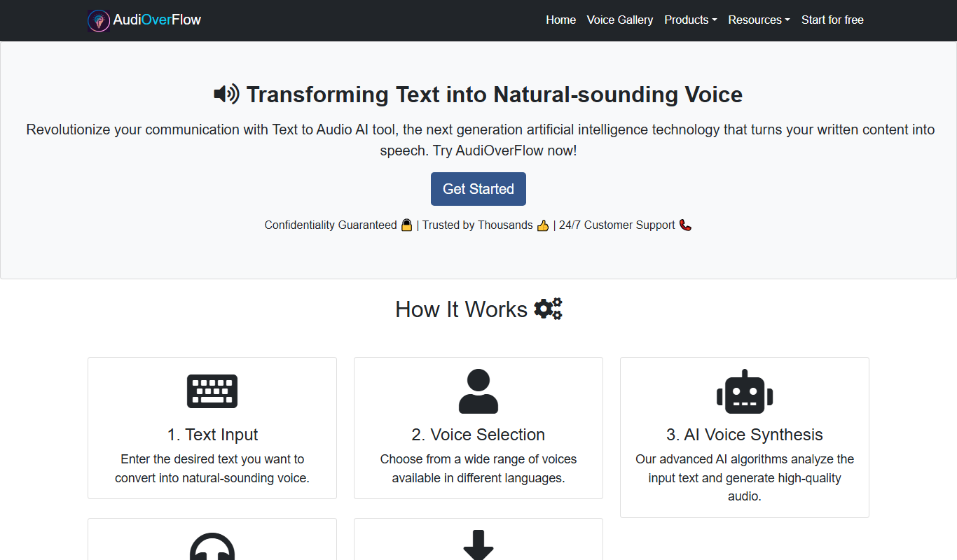
Task: Click the AudiOverFlow logo icon
Action: pyautogui.click(x=99, y=20)
